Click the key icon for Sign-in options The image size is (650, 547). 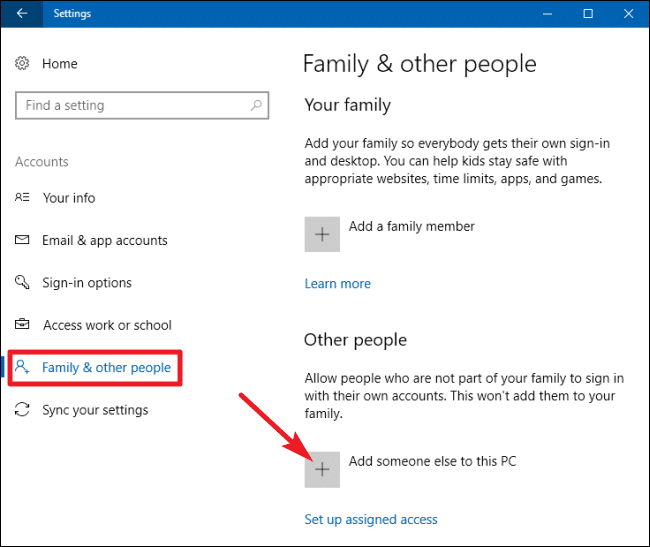click(x=23, y=283)
